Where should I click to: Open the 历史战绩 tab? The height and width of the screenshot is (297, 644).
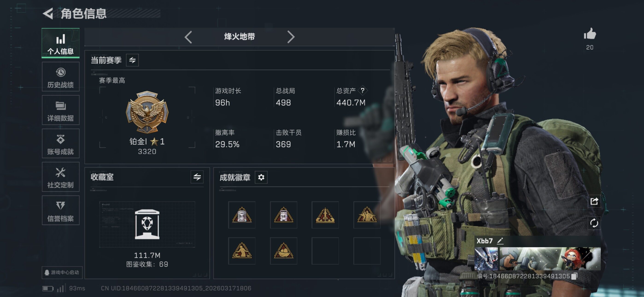61,77
